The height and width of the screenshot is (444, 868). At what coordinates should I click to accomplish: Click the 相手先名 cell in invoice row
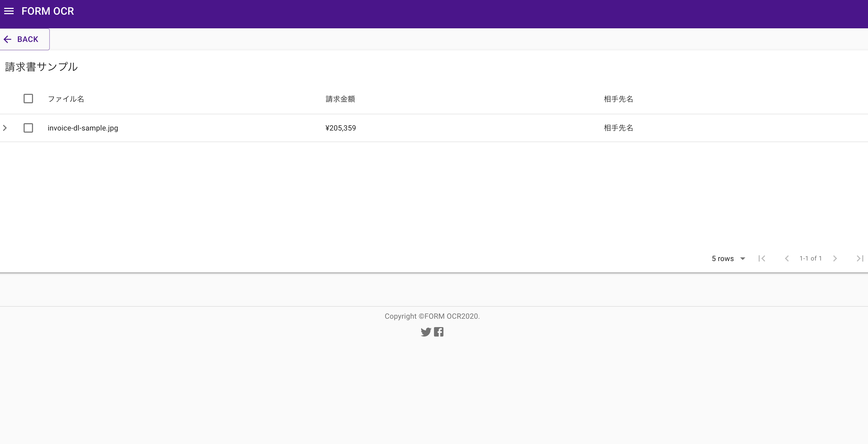pos(618,128)
